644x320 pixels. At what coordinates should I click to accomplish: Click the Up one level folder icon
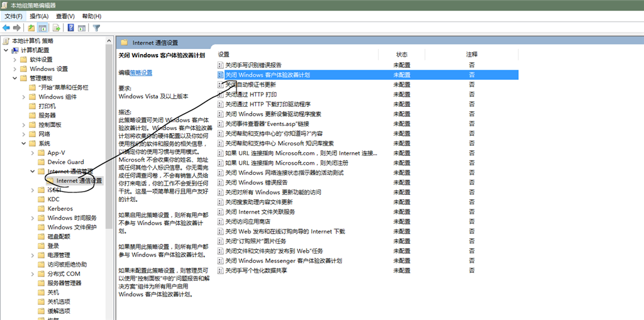pos(31,28)
